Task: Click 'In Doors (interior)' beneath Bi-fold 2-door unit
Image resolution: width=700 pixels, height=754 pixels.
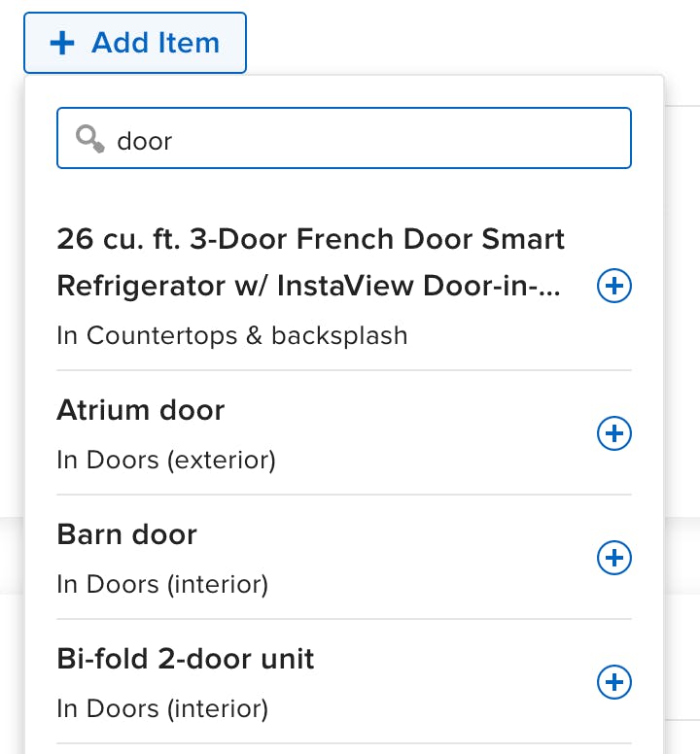Action: coord(162,708)
